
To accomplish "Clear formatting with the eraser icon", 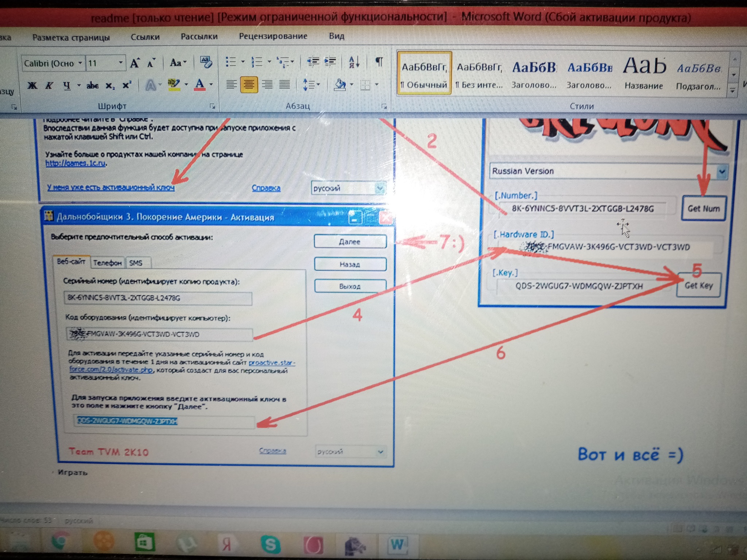I will [x=206, y=63].
